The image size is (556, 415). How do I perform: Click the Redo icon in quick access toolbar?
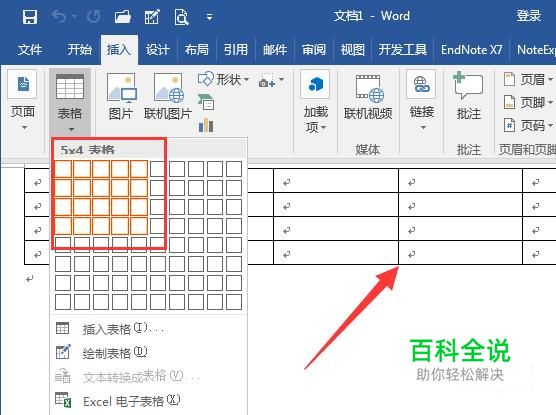tap(94, 17)
